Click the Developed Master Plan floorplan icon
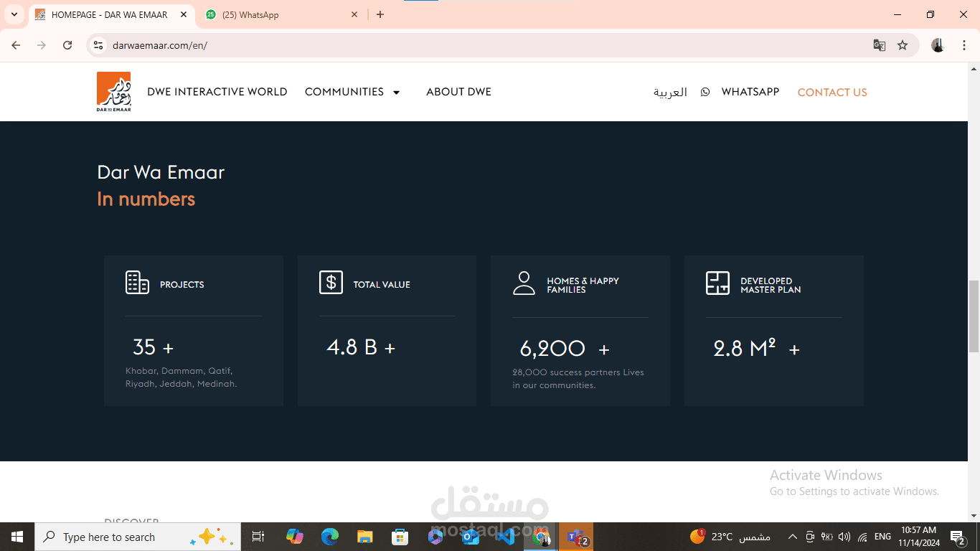The width and height of the screenshot is (980, 551). pos(717,283)
